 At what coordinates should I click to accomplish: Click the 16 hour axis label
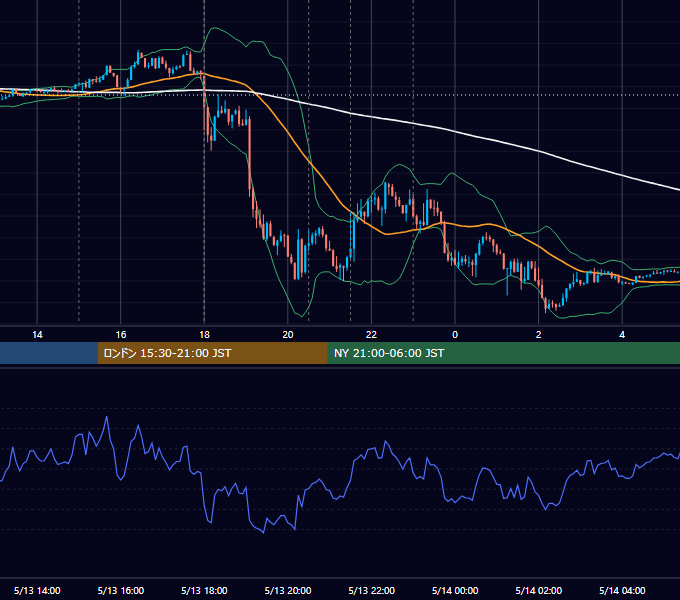[121, 335]
